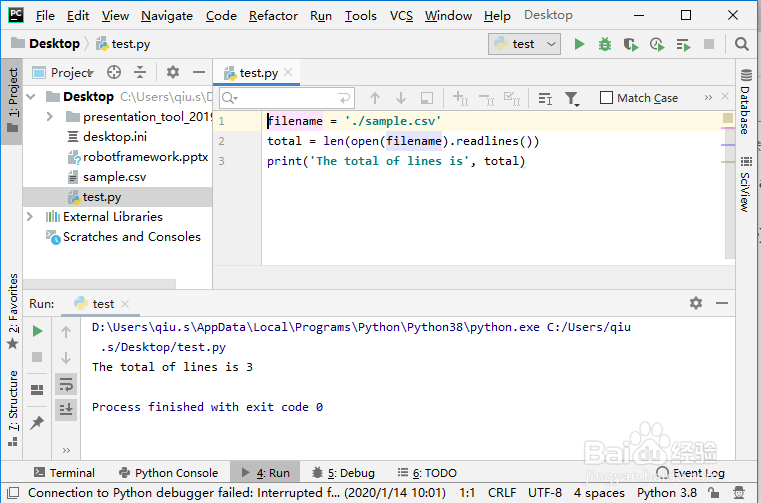Screen dimensions: 761x503
Task: Close the find search bar
Action: (725, 96)
